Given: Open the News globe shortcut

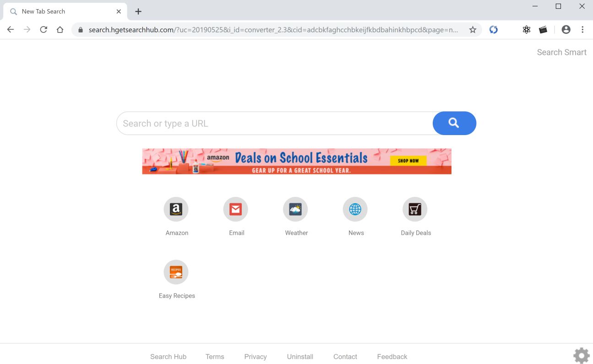Looking at the screenshot, I should coord(355,209).
